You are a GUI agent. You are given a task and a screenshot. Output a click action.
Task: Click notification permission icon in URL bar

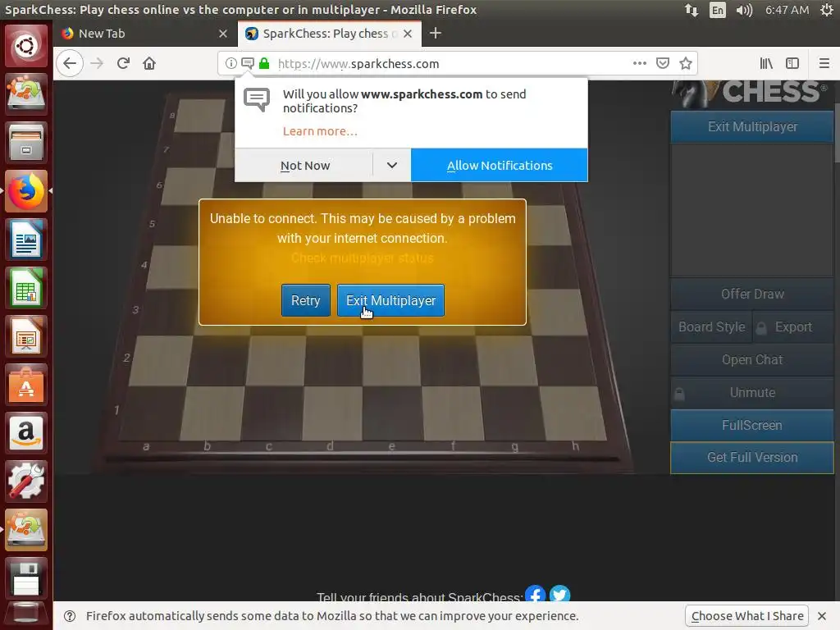tap(248, 63)
